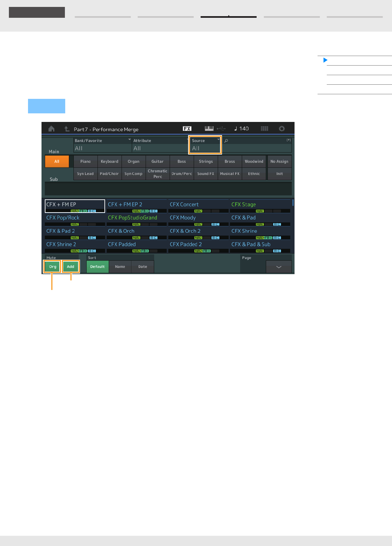
Task: Select the CFX Moody performance
Action: (x=198, y=219)
